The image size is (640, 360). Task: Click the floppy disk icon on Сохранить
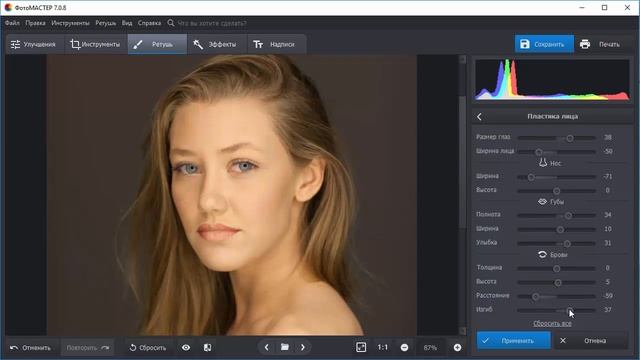coord(524,44)
